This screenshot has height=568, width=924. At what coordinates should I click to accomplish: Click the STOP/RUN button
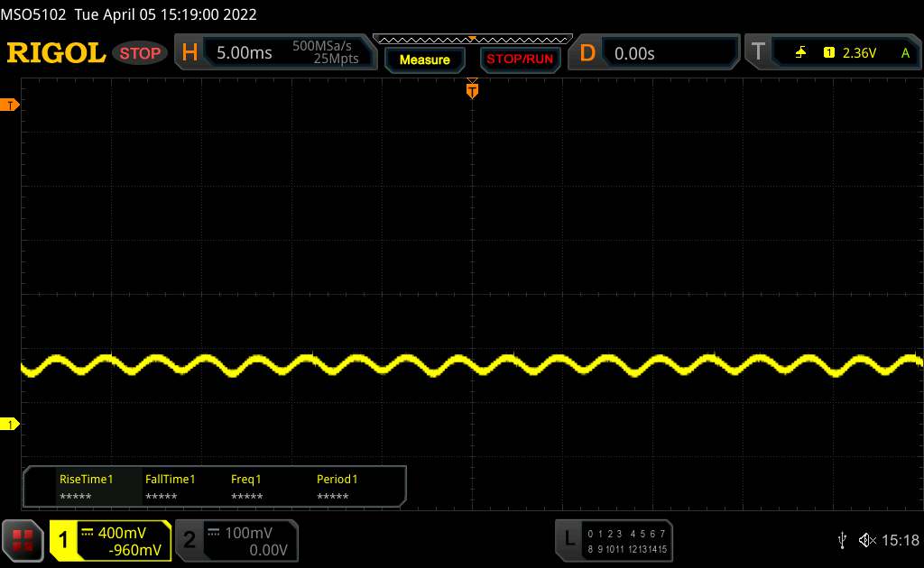(x=520, y=60)
